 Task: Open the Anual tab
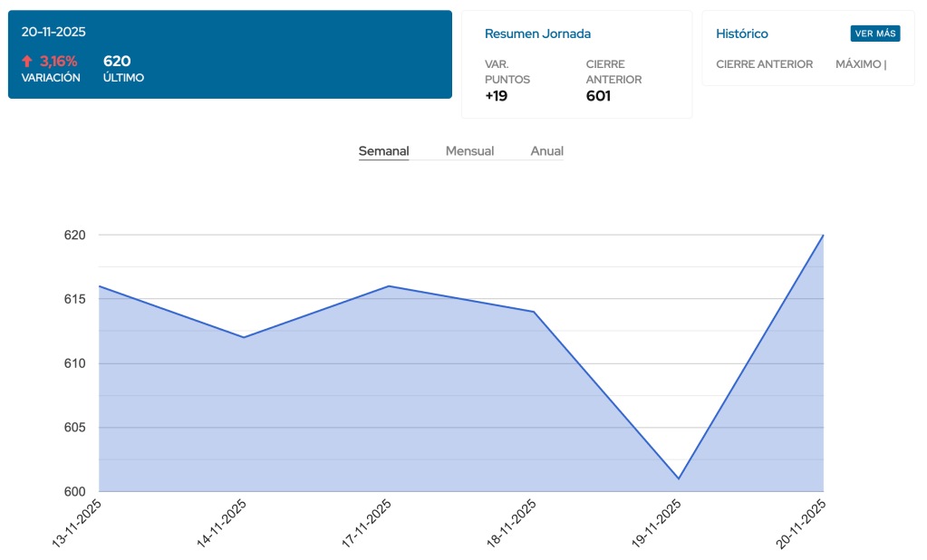coord(546,151)
